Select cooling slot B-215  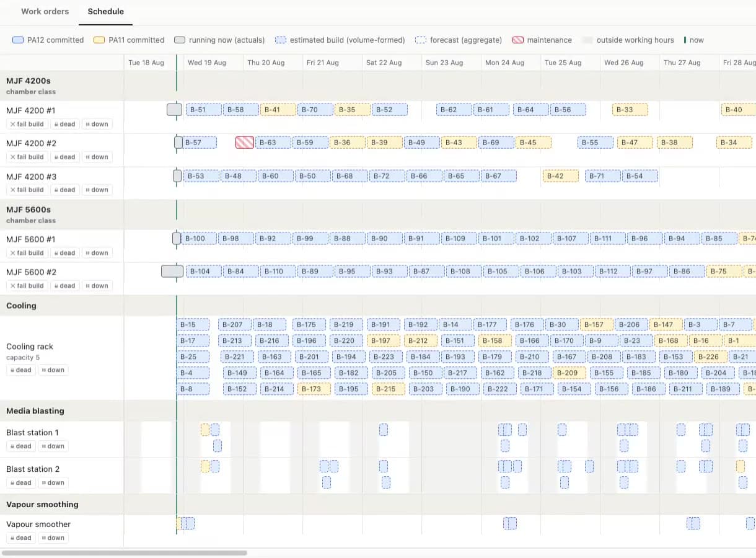pos(389,389)
